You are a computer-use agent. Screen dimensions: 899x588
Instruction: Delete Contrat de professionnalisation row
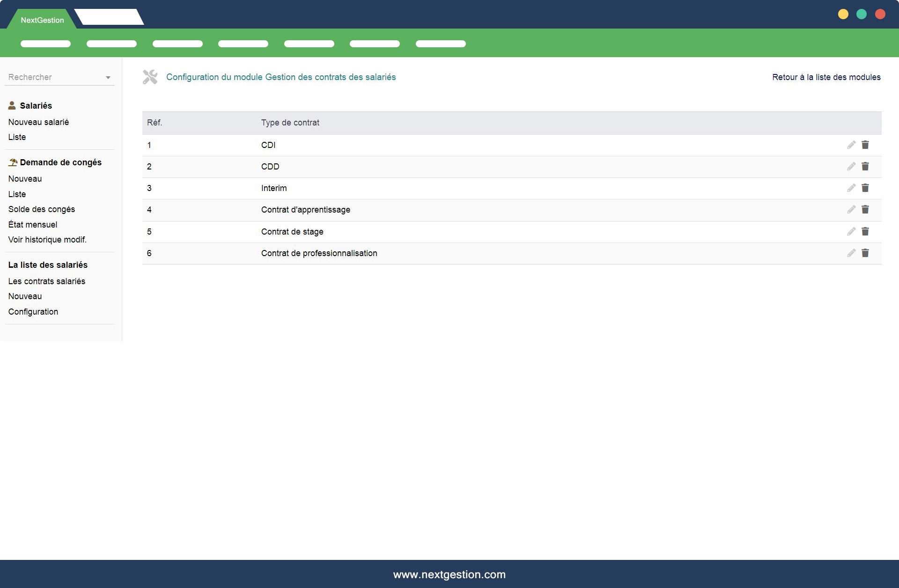(865, 253)
